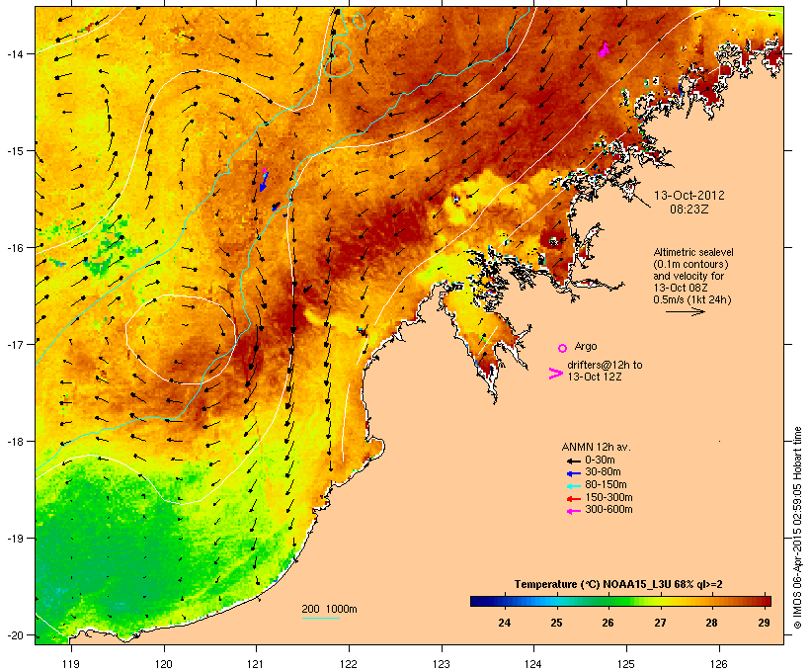Click the latitude axis label -18
Image resolution: width=810 pixels, height=672 pixels.
[14, 442]
